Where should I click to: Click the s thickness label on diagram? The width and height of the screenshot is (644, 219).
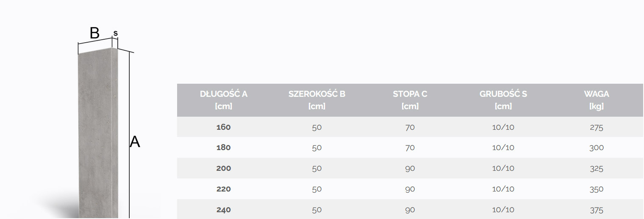(115, 33)
